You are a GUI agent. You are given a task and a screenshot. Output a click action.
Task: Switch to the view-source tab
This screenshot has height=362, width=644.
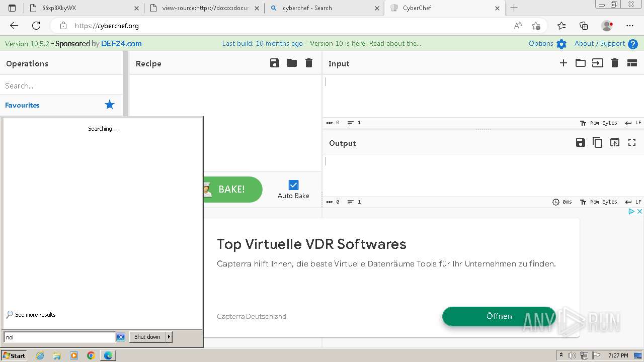click(x=204, y=8)
